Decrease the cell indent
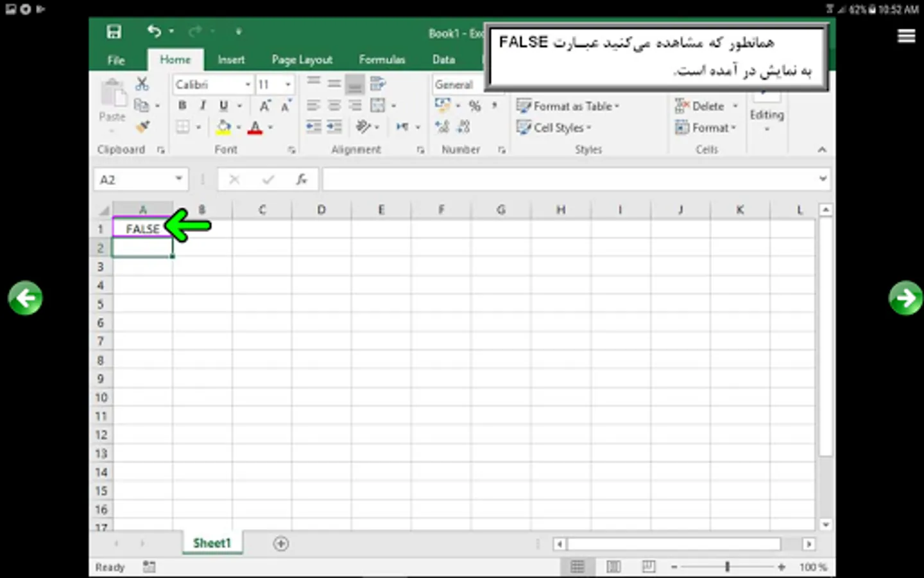 313,127
